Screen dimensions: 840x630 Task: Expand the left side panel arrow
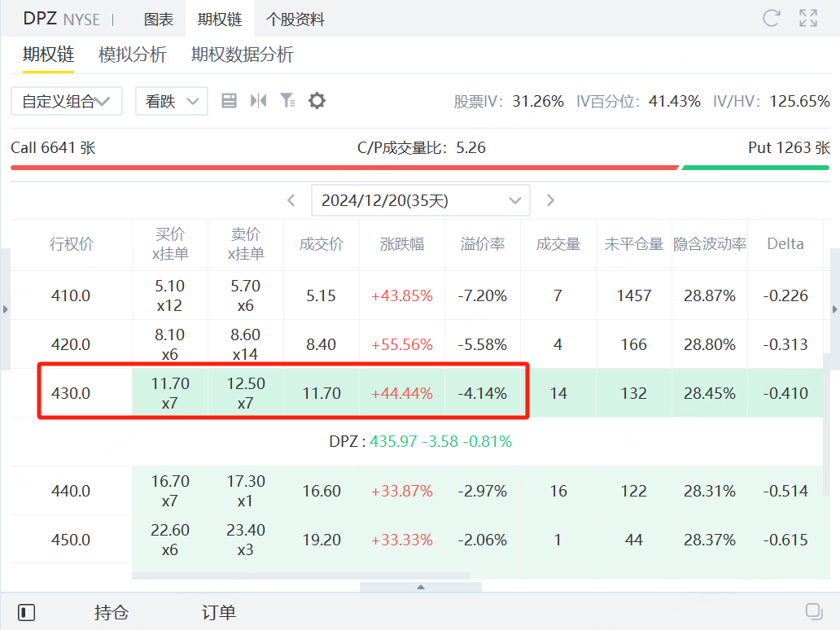(6, 309)
